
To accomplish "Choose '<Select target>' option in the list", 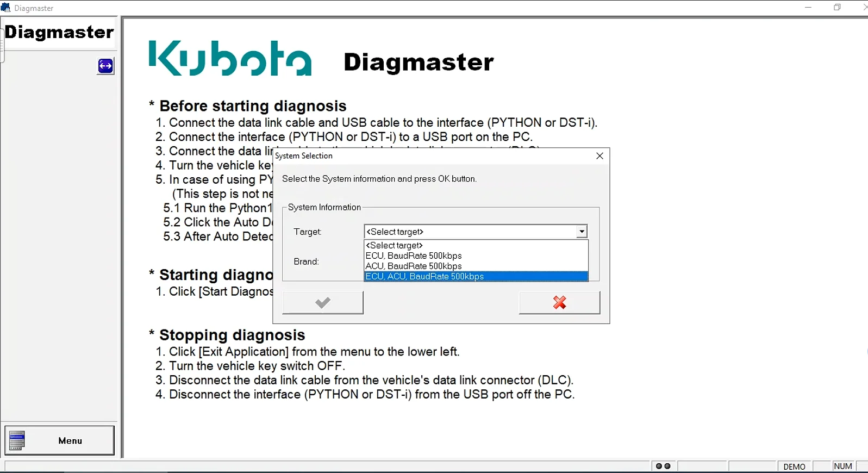I will [x=476, y=245].
